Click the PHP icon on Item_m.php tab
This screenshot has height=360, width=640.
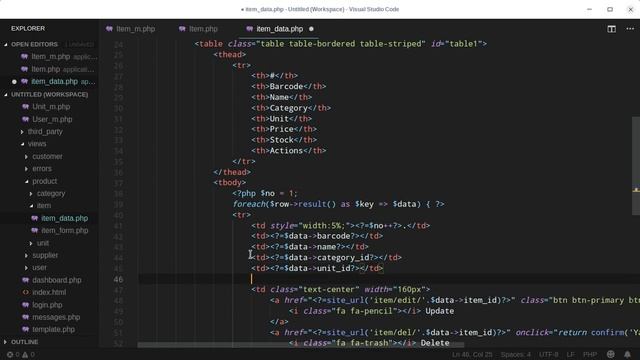click(x=109, y=29)
